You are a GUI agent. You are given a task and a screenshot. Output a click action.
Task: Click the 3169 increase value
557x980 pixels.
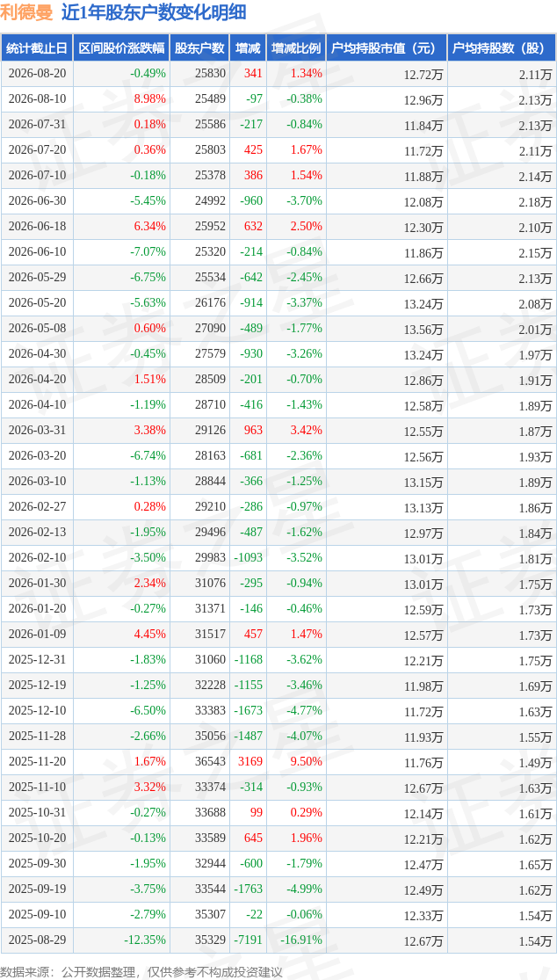[252, 761]
